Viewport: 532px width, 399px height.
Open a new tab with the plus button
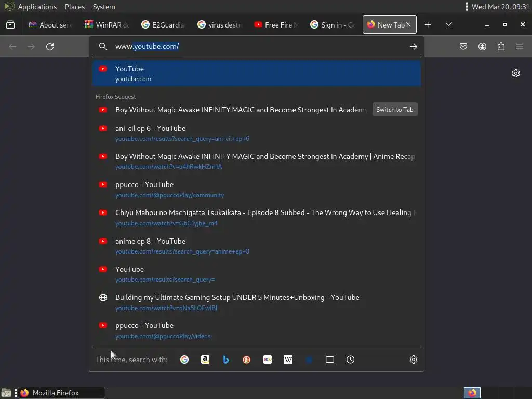click(x=428, y=25)
